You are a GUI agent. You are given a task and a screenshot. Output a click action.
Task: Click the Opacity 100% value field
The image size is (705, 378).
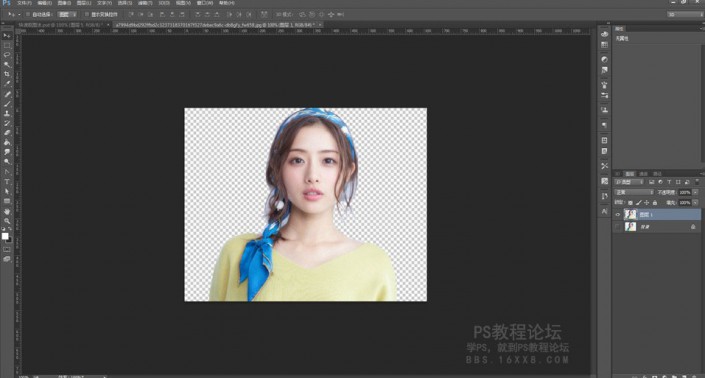coord(685,192)
